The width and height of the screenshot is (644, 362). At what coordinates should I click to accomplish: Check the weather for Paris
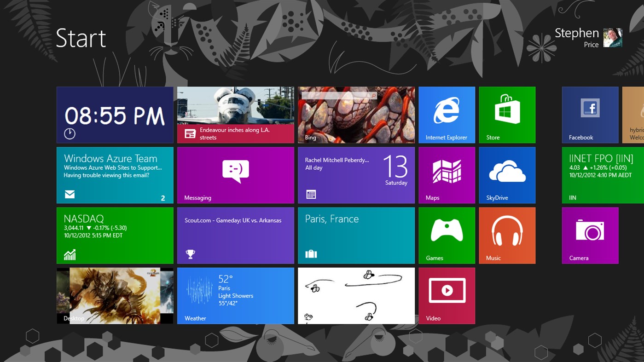(x=235, y=295)
